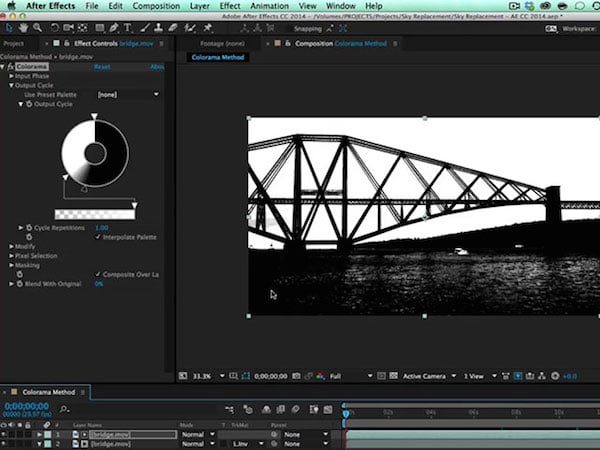The image size is (600, 450).
Task: Select the Rotation tool
Action: 54,28
